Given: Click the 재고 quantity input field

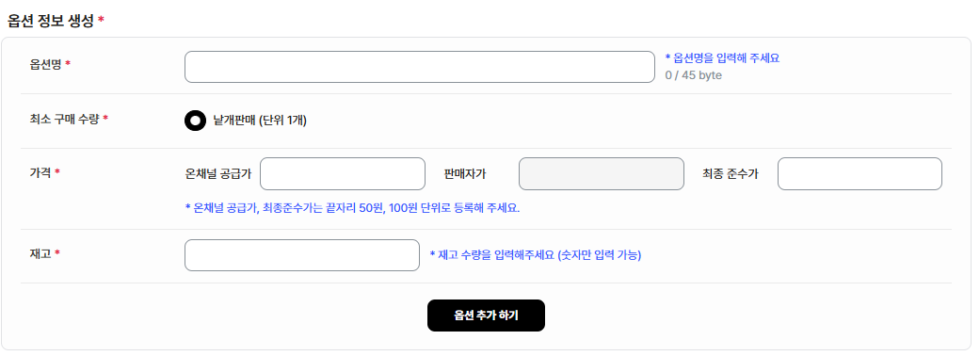Looking at the screenshot, I should click(302, 255).
